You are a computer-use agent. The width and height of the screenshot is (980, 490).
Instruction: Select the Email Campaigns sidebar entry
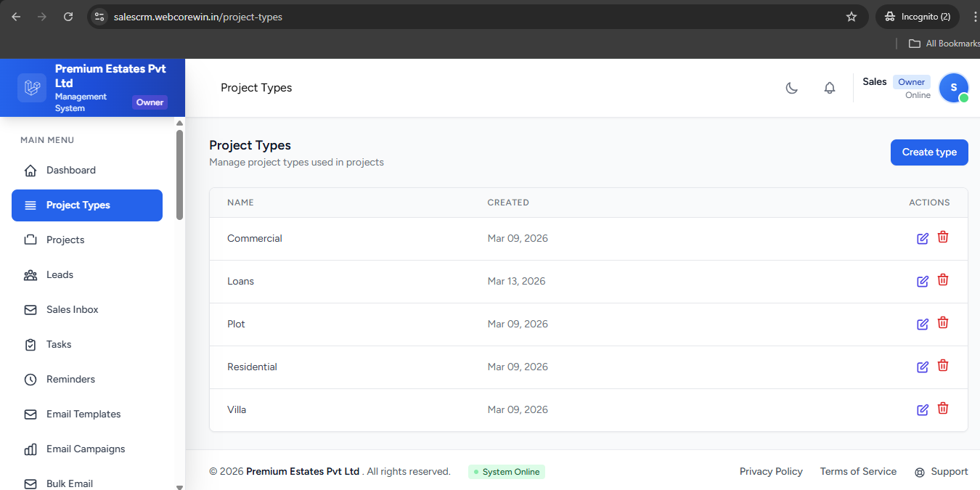tap(86, 449)
